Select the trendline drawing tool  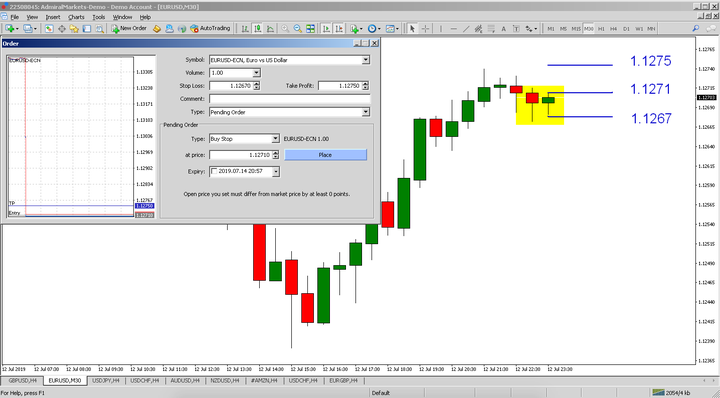point(466,28)
